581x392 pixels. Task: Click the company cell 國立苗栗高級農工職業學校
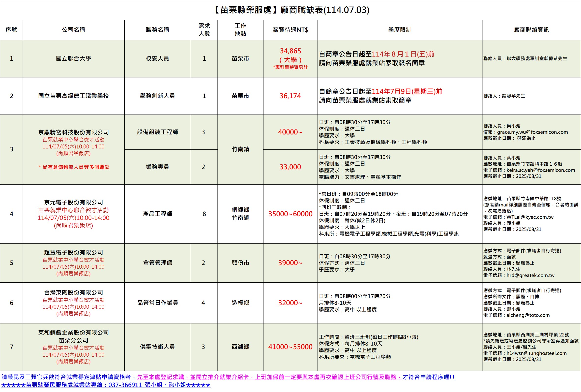[73, 96]
